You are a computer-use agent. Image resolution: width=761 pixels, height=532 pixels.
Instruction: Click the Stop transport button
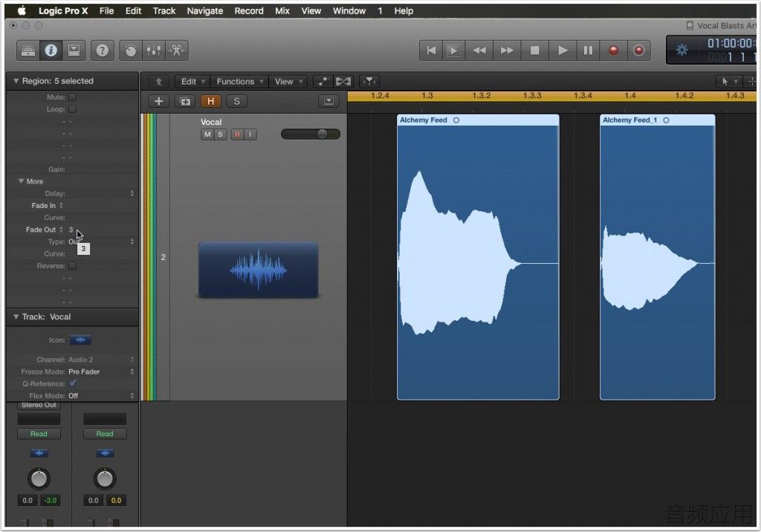535,51
